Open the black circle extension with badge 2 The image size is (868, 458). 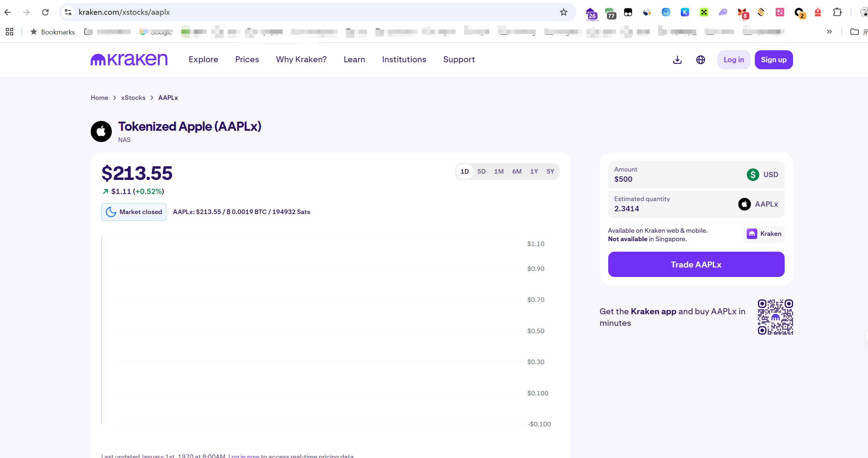click(800, 13)
